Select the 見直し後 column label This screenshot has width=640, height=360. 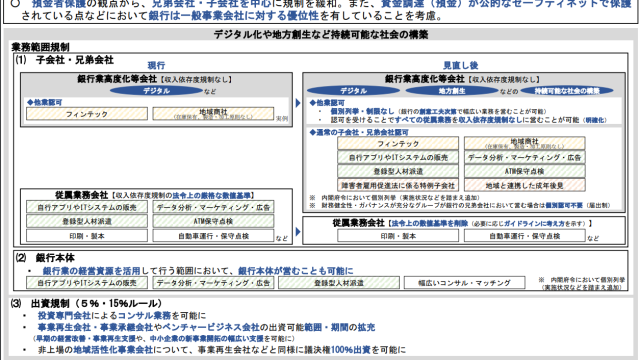460,65
